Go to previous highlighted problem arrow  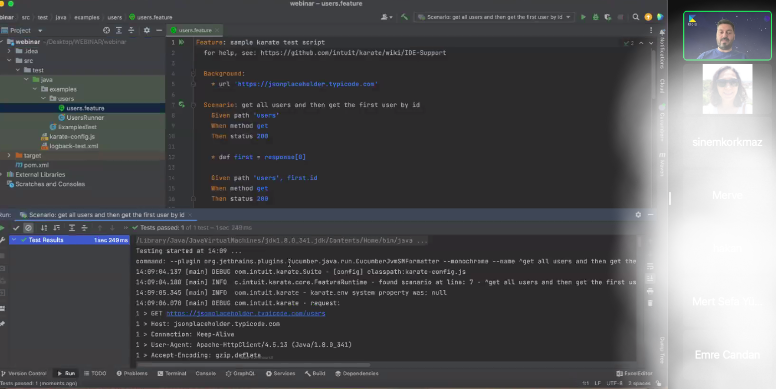(x=641, y=43)
